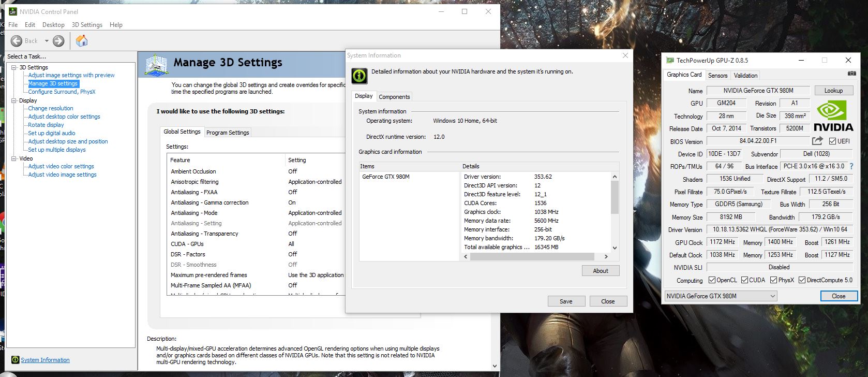Screen dimensions: 868x377
Task: Switch to Components tab in System Information
Action: click(394, 97)
